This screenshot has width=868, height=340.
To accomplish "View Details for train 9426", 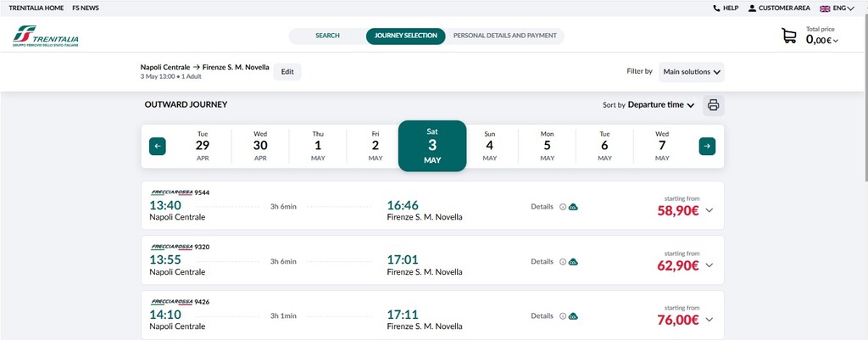I will (542, 315).
